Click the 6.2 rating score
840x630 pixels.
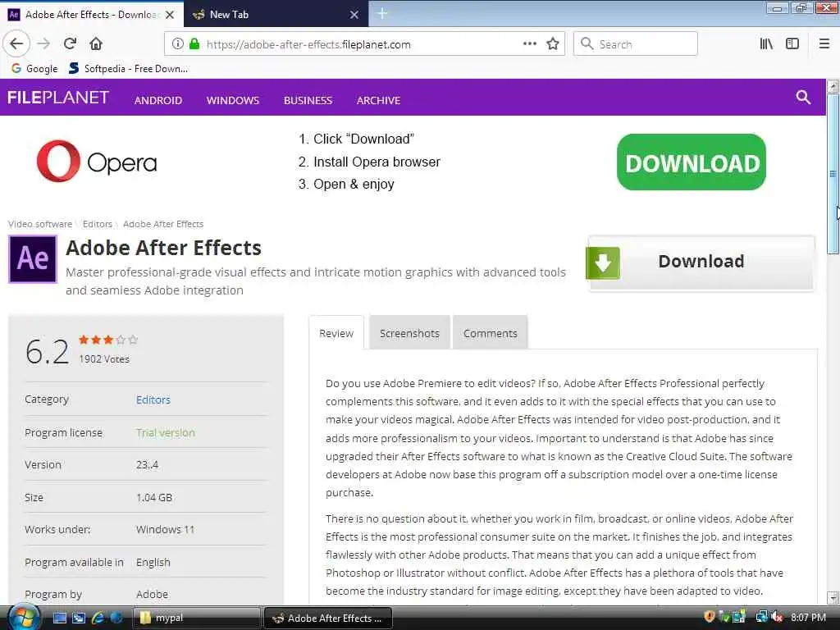47,352
